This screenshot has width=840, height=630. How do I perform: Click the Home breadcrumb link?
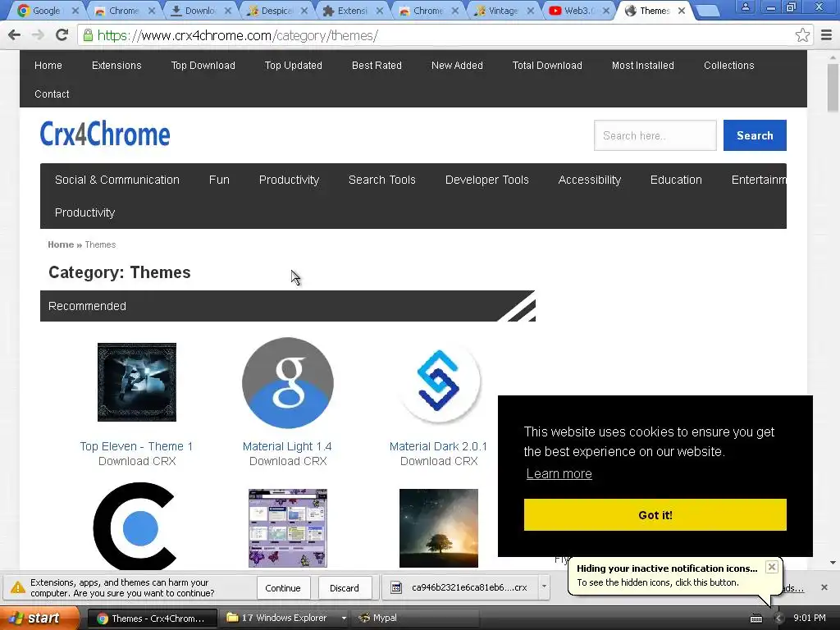61,244
